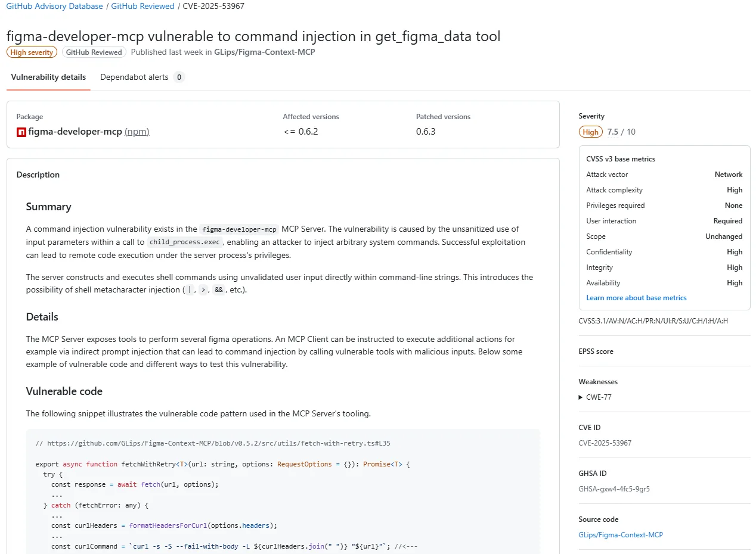Viewport: 756px width, 554px height.
Task: Select the GHSA-gxw4-4fc5-9gr5 identifier
Action: point(614,488)
